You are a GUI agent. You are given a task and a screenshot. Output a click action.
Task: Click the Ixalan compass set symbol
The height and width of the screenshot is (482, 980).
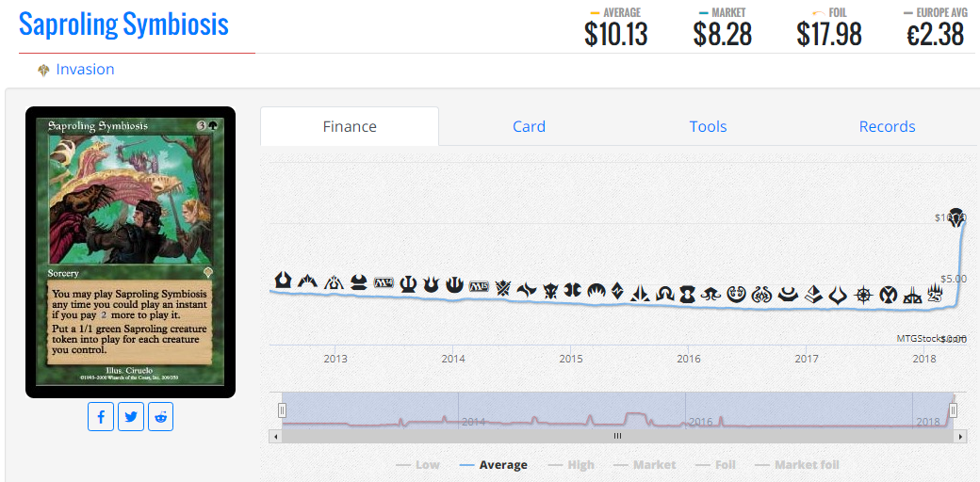pyautogui.click(x=864, y=295)
